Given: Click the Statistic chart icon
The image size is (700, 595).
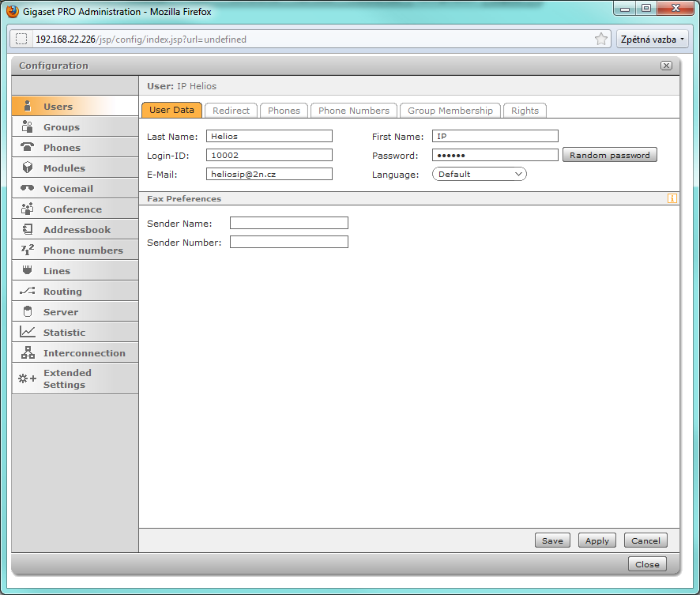Looking at the screenshot, I should click(28, 332).
